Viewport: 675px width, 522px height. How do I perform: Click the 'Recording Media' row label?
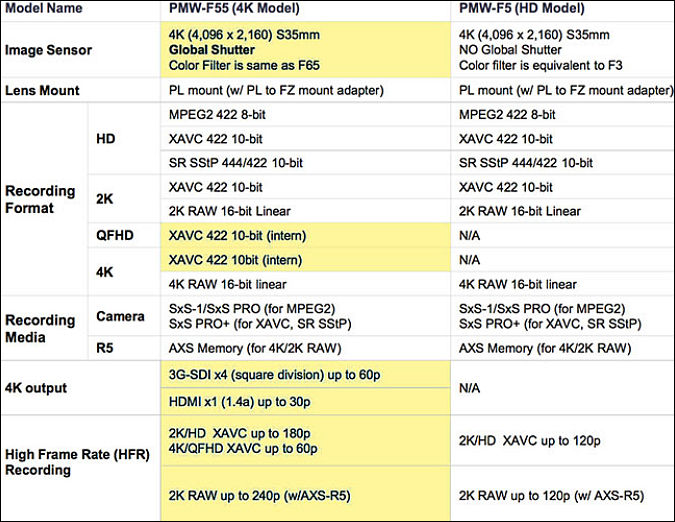[x=40, y=328]
